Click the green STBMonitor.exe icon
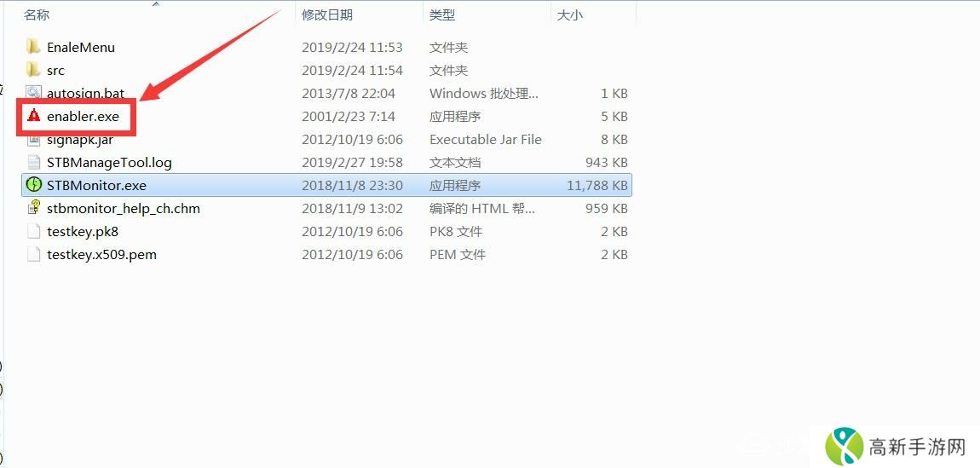This screenshot has height=468, width=980. click(34, 186)
